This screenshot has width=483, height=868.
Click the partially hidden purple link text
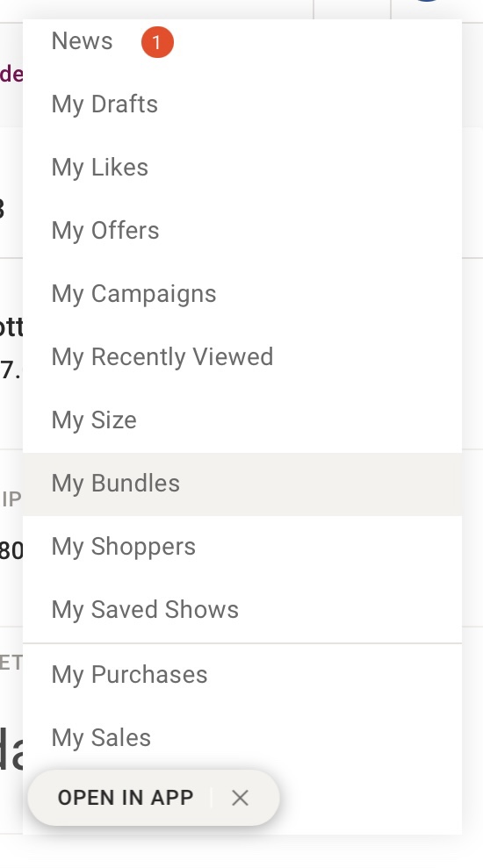coord(11,74)
